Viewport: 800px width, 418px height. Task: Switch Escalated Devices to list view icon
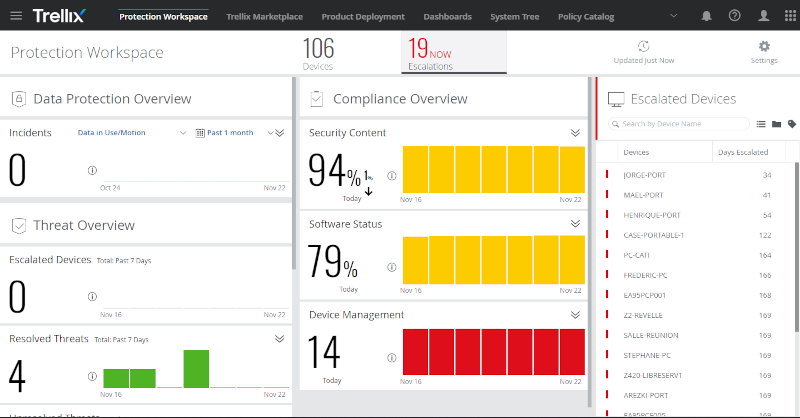761,124
